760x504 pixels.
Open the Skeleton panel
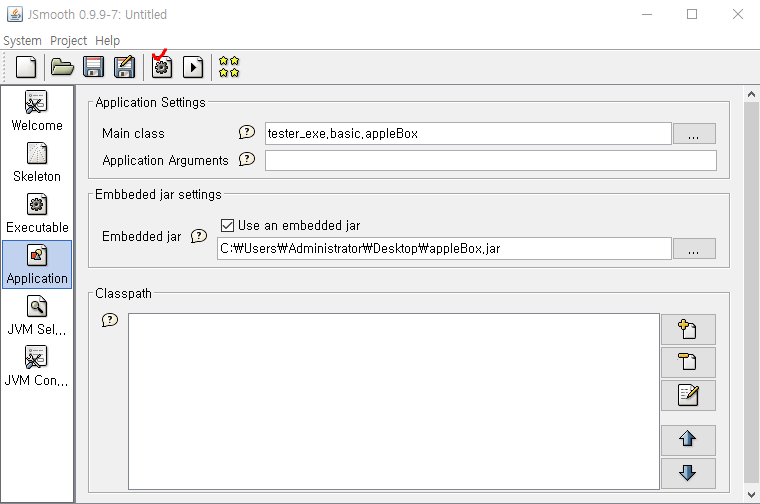tap(37, 162)
